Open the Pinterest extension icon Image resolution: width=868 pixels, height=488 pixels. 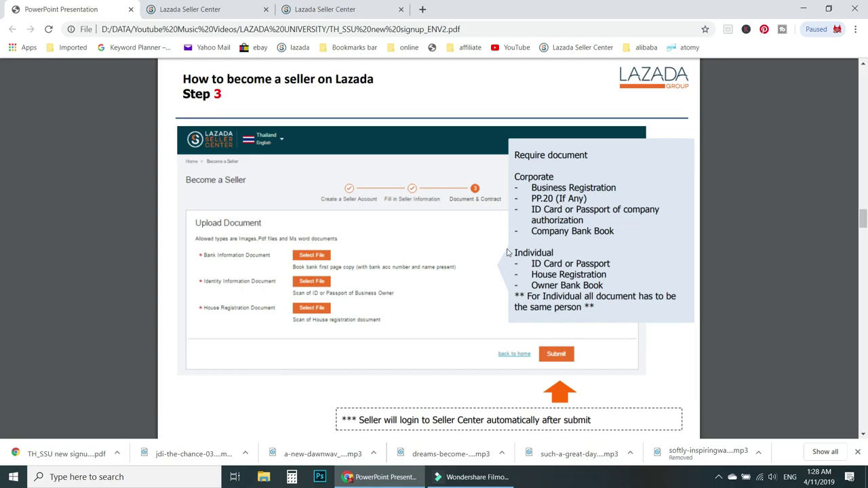click(764, 29)
